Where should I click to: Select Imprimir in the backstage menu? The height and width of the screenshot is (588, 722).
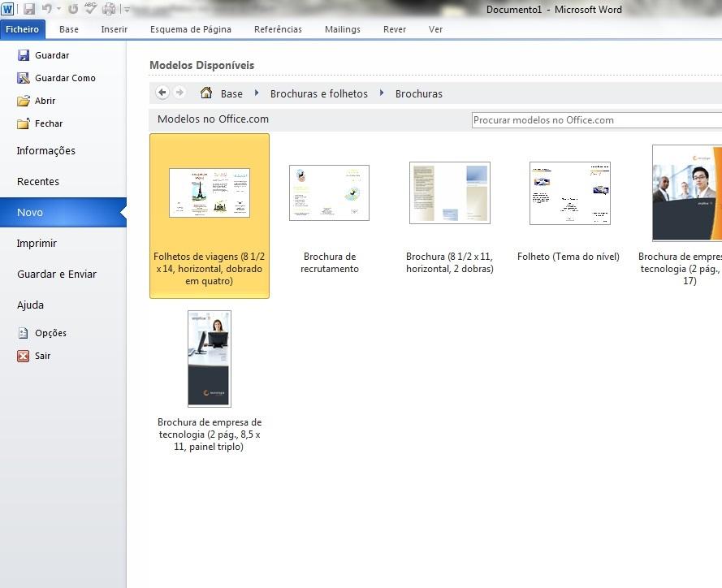(37, 243)
